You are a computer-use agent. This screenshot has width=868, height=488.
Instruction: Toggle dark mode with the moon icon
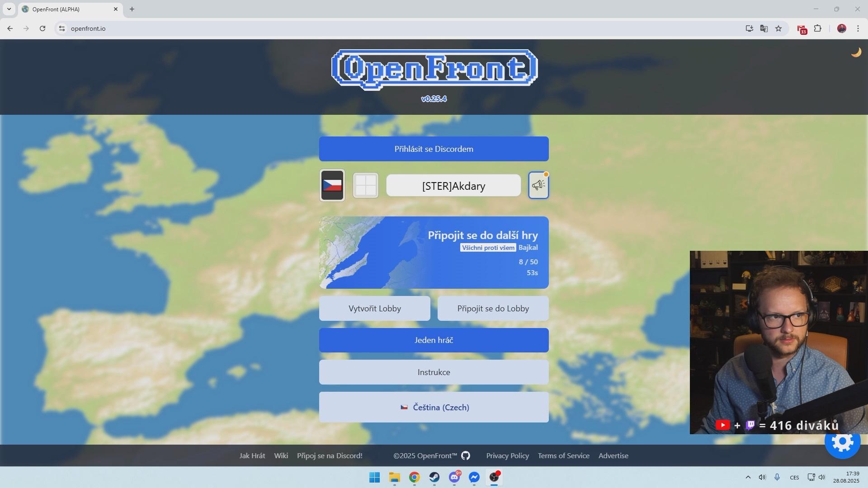coord(856,52)
